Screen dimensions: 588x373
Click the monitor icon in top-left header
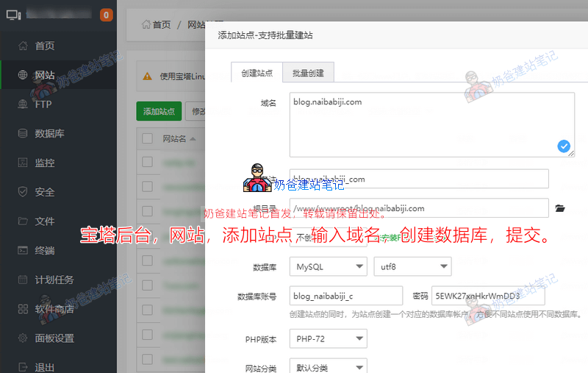pos(13,15)
